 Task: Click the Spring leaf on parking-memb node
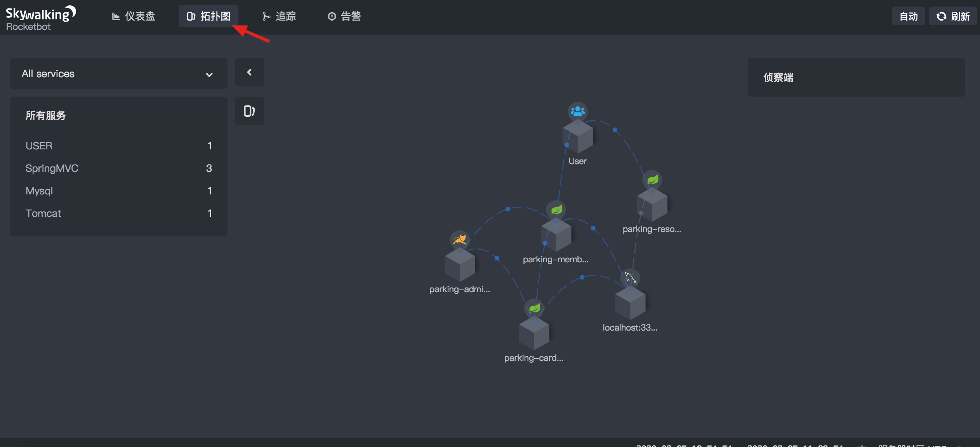pyautogui.click(x=556, y=210)
